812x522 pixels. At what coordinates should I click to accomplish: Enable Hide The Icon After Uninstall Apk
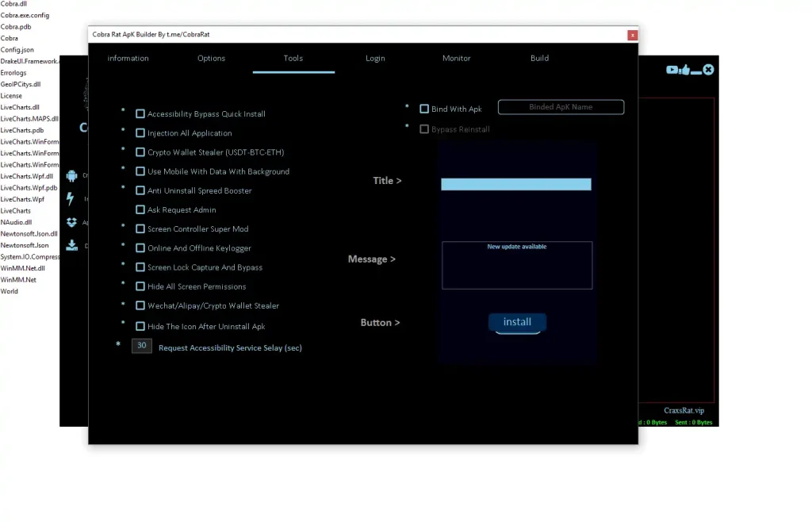pos(140,326)
